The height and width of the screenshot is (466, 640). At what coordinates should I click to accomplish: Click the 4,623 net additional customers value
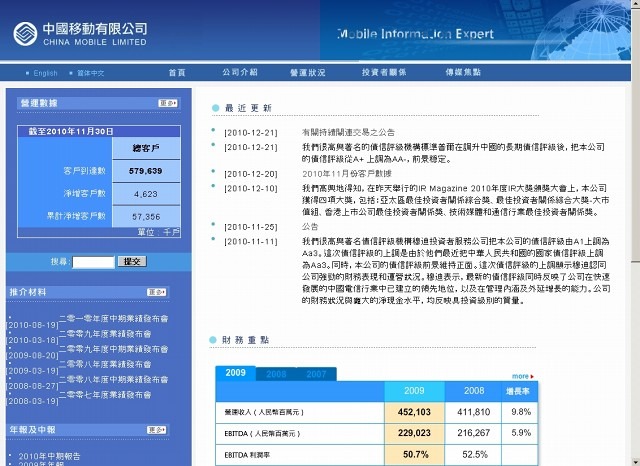click(x=146, y=194)
